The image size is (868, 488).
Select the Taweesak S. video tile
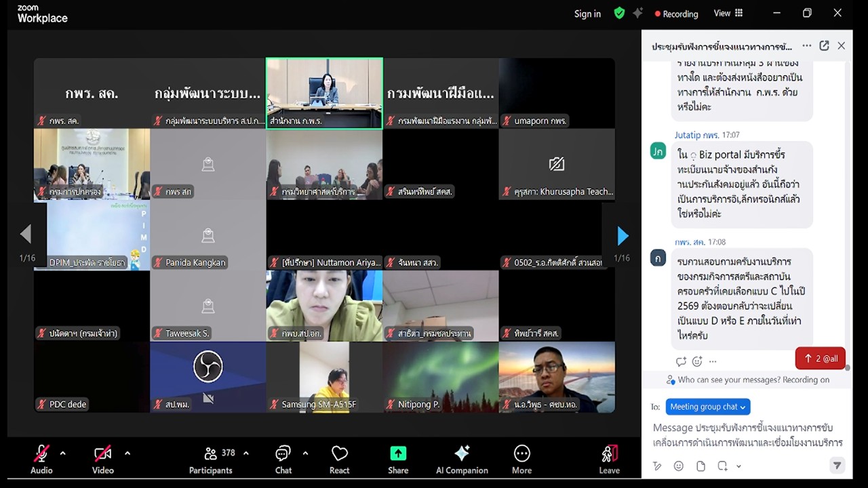[208, 306]
